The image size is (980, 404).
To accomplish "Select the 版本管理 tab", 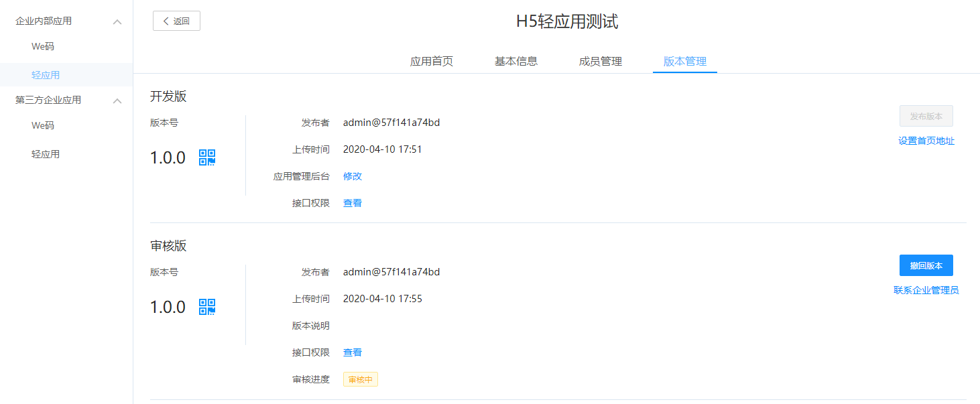I will click(685, 62).
